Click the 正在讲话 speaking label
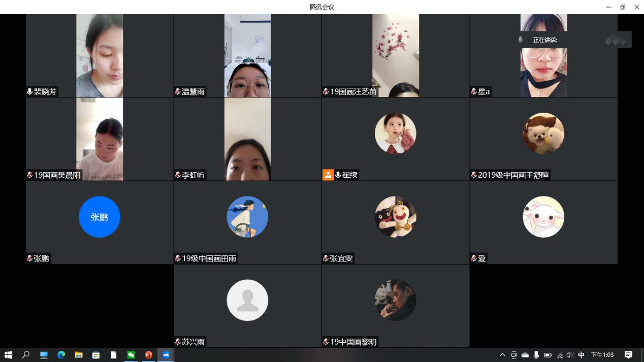 pyautogui.click(x=545, y=40)
